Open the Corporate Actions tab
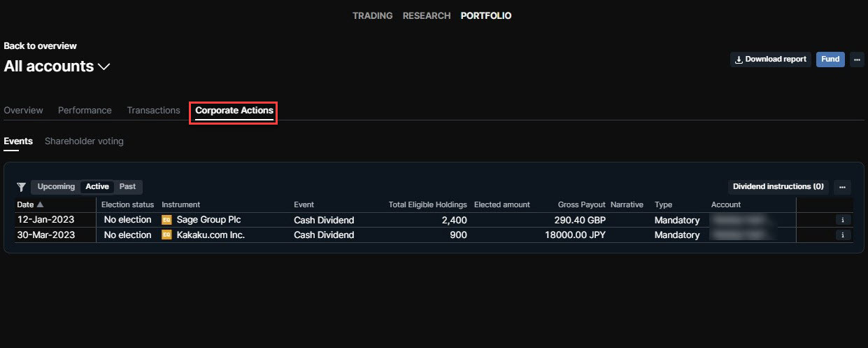 (234, 111)
